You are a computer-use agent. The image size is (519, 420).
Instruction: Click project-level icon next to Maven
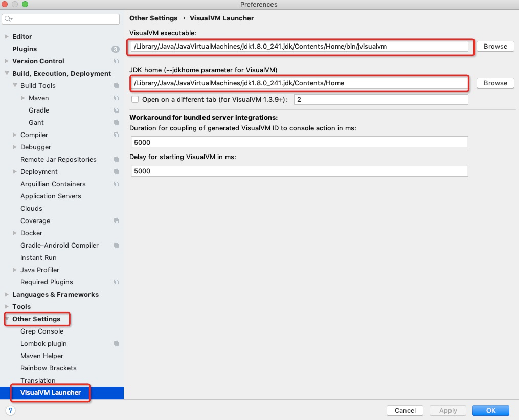116,98
